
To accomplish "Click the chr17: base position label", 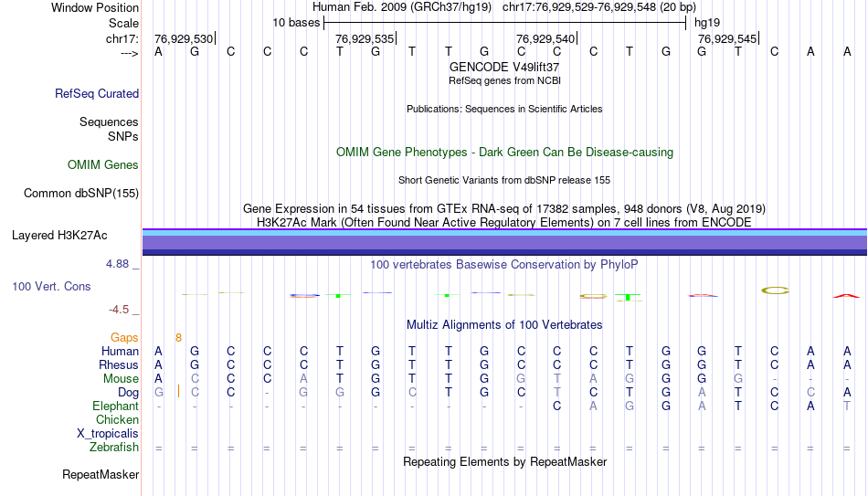I will pos(122,38).
